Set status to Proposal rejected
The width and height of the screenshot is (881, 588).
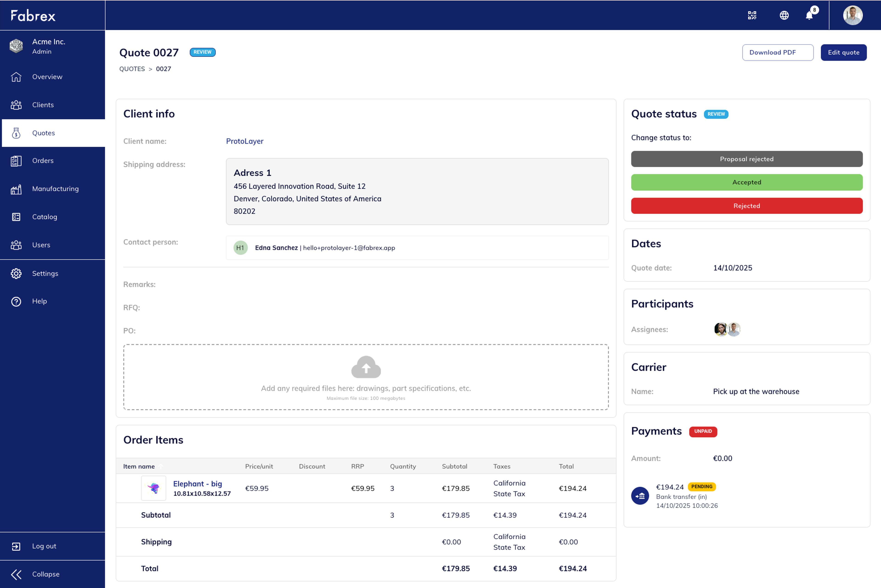746,159
